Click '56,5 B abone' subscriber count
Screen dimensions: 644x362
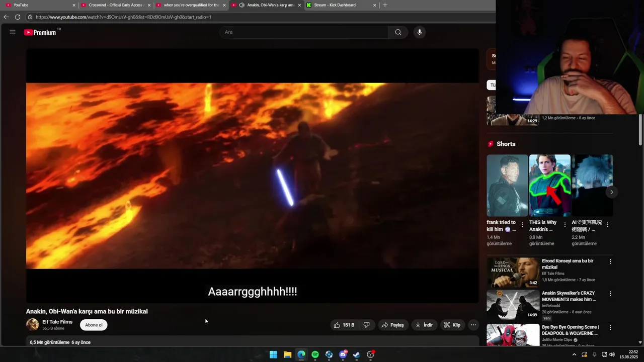point(53,328)
